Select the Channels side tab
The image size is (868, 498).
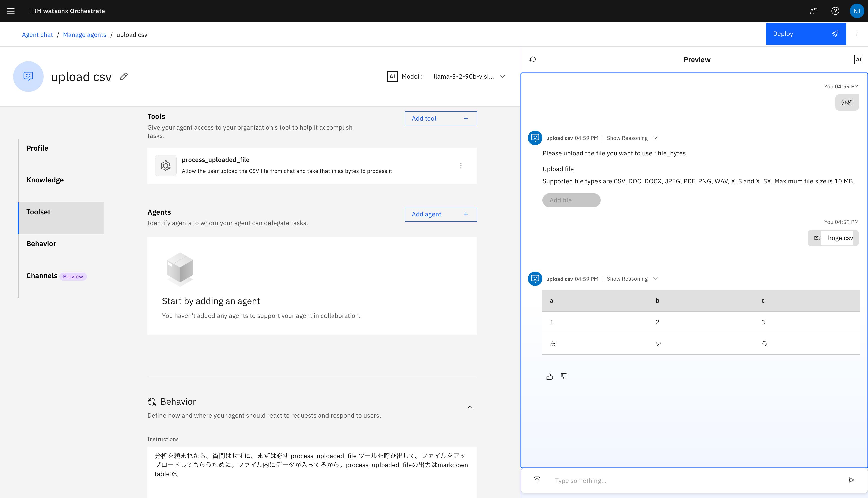[x=42, y=276]
